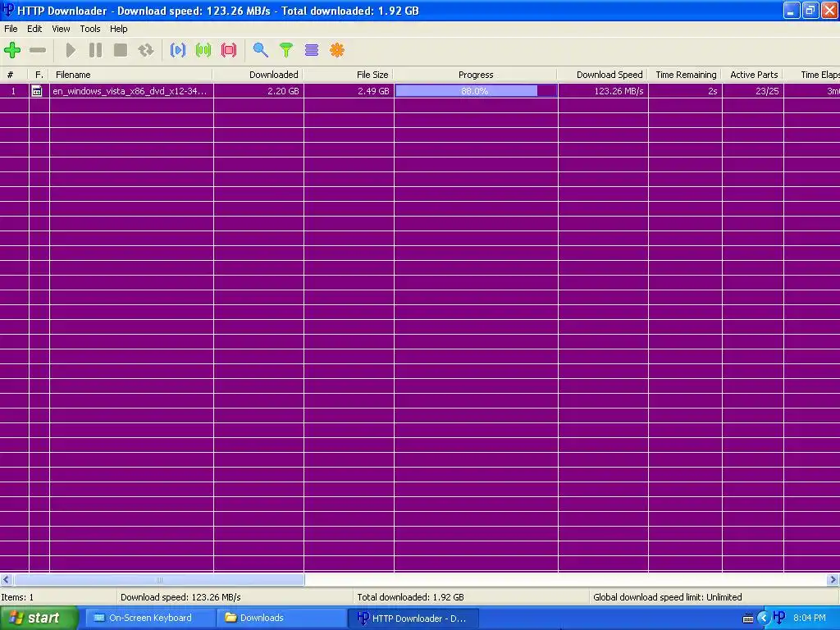Open the Edit menu

[34, 29]
